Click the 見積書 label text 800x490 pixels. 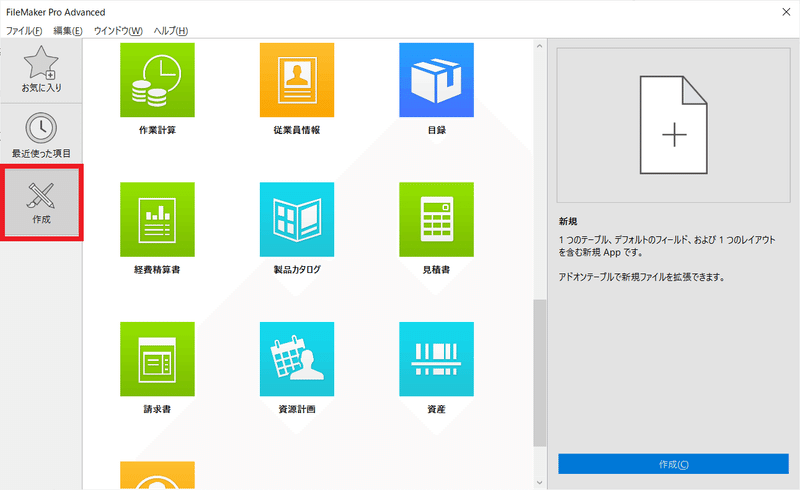point(436,270)
